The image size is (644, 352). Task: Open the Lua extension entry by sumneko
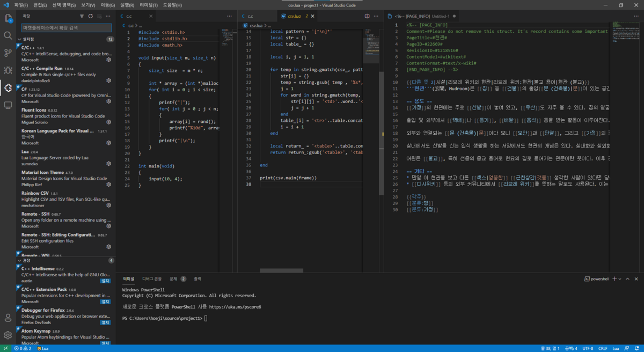(x=65, y=158)
